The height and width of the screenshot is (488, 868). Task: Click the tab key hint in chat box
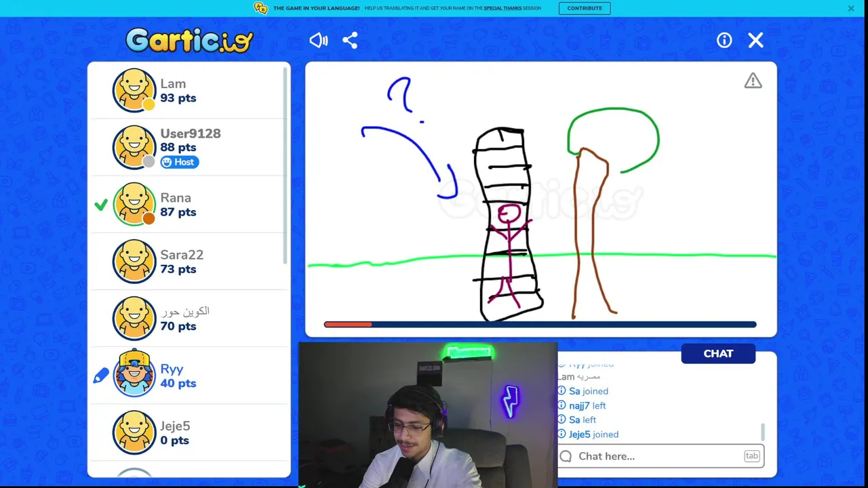(751, 456)
